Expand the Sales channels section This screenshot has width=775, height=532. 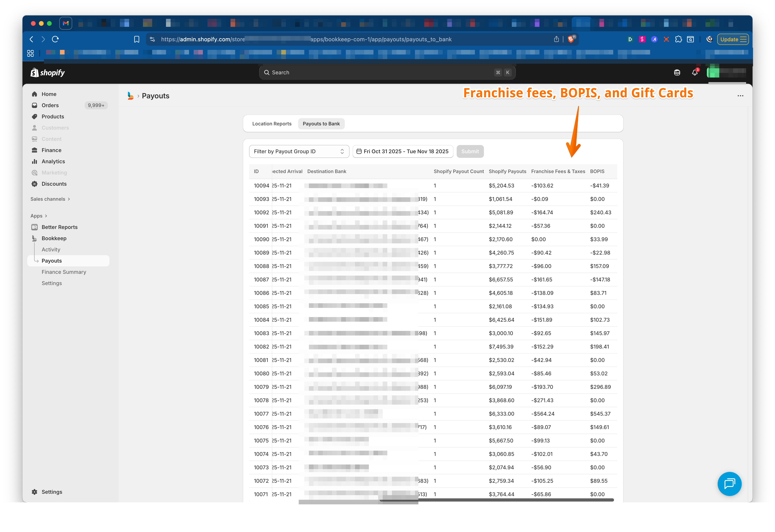(x=50, y=199)
